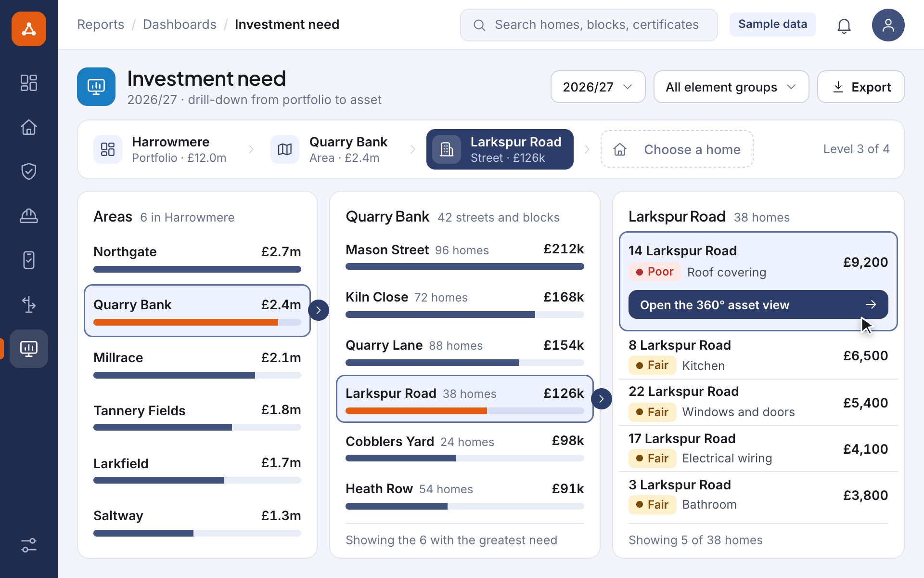Select Larkspur Road street level

pos(500,149)
